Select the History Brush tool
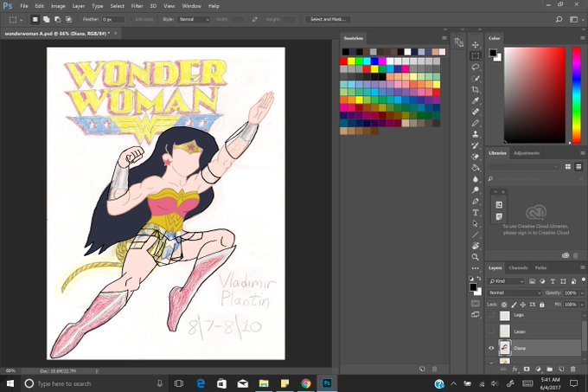The width and height of the screenshot is (588, 392). [x=476, y=145]
